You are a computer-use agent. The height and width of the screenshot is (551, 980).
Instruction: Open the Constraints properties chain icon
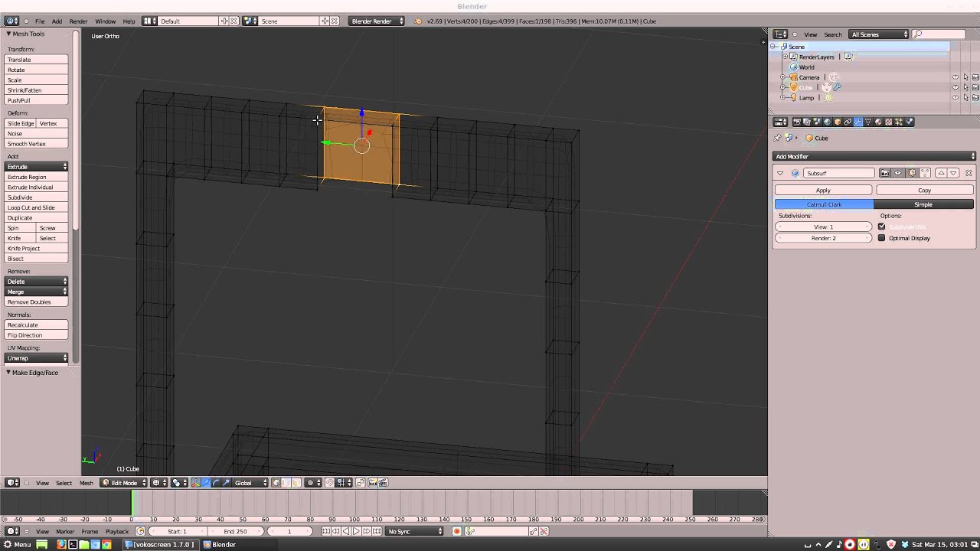point(848,122)
